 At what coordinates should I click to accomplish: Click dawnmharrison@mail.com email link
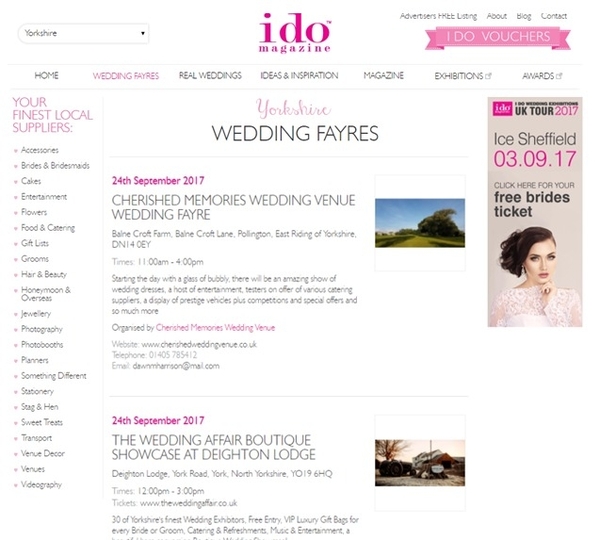click(176, 366)
